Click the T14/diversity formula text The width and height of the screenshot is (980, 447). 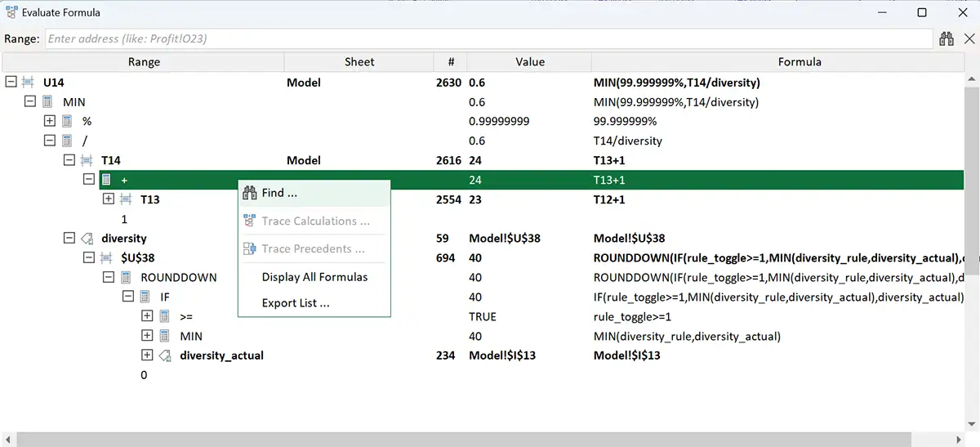coord(628,141)
